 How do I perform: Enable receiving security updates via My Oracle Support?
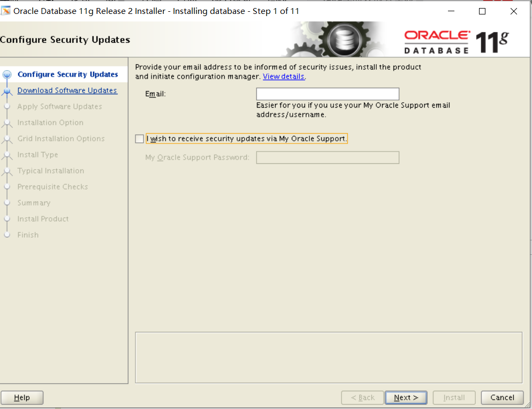click(x=140, y=139)
